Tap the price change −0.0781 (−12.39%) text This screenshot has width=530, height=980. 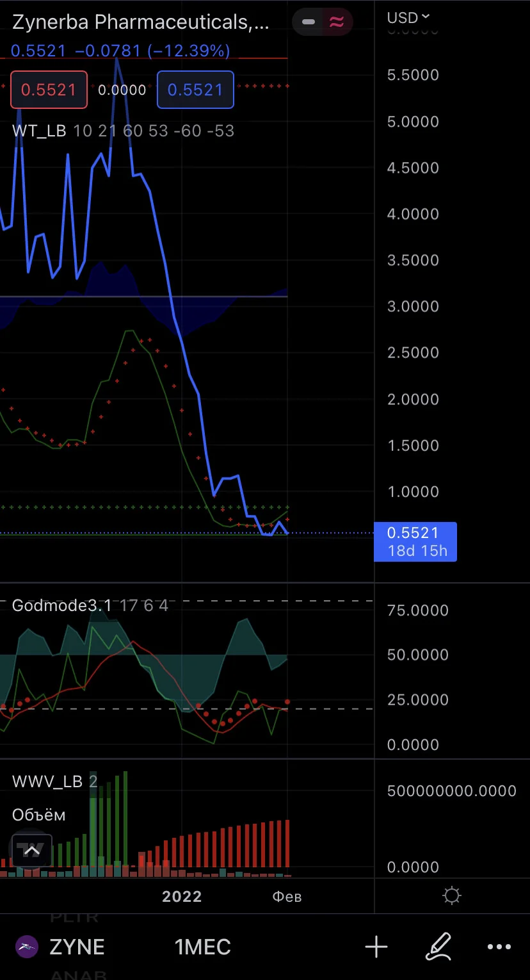coord(152,51)
